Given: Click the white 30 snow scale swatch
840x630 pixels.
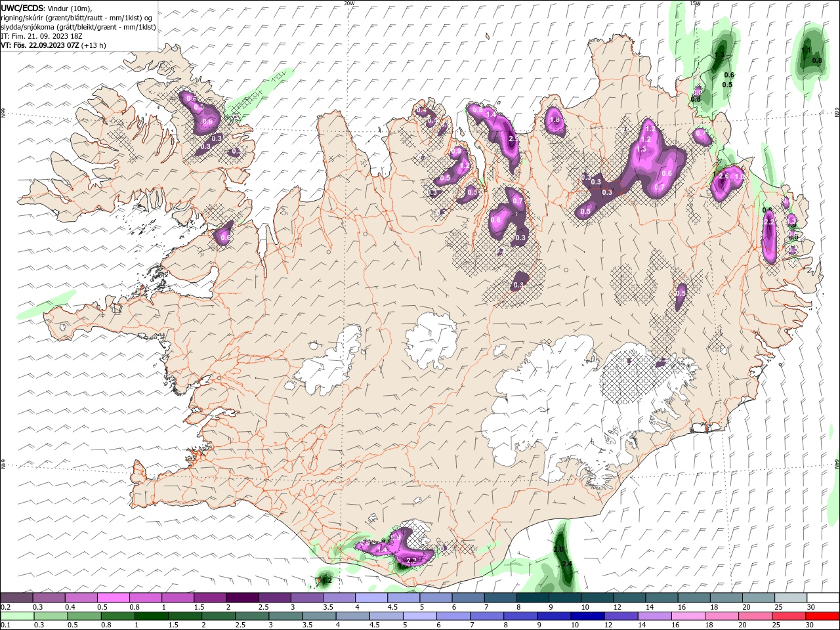Looking at the screenshot, I should pyautogui.click(x=822, y=598).
